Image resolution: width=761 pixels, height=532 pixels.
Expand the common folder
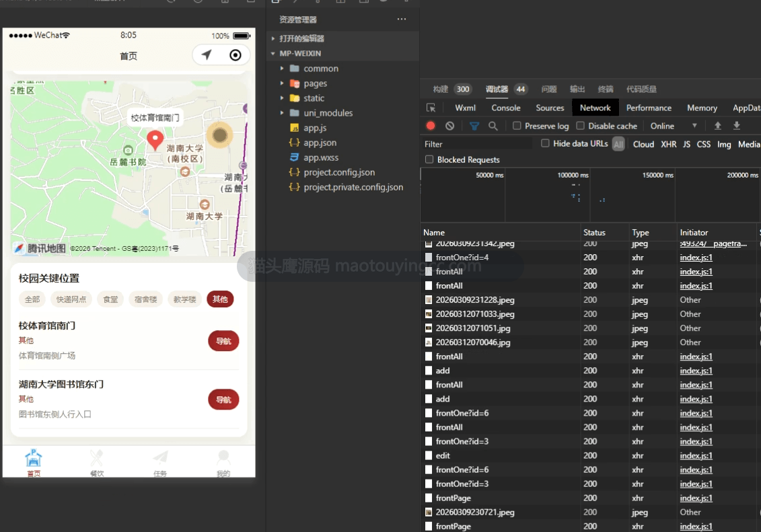pos(281,69)
